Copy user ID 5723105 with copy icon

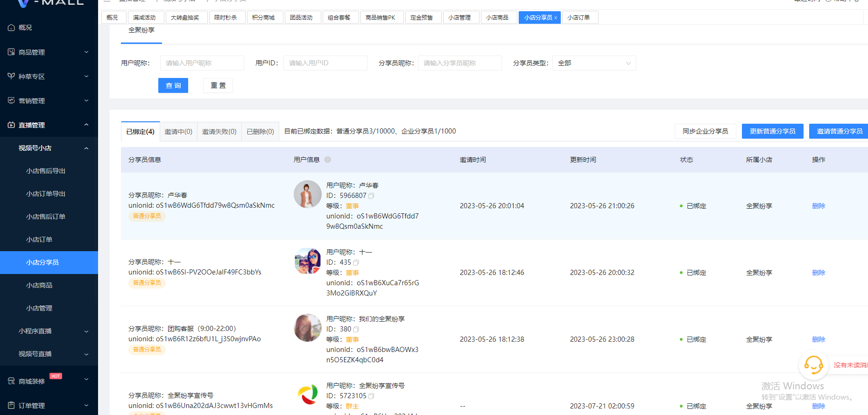pos(371,396)
